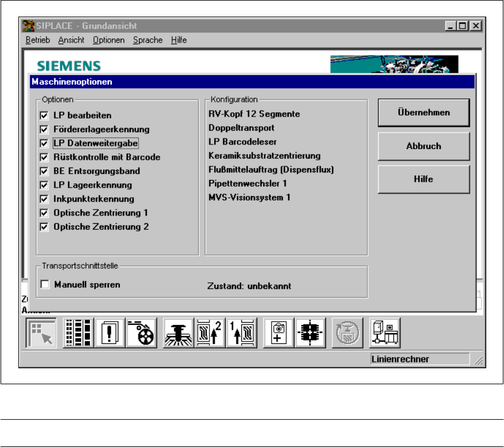Toggle Fördererlageerkennung checkbox
The width and height of the screenshot is (504, 447).
44,130
